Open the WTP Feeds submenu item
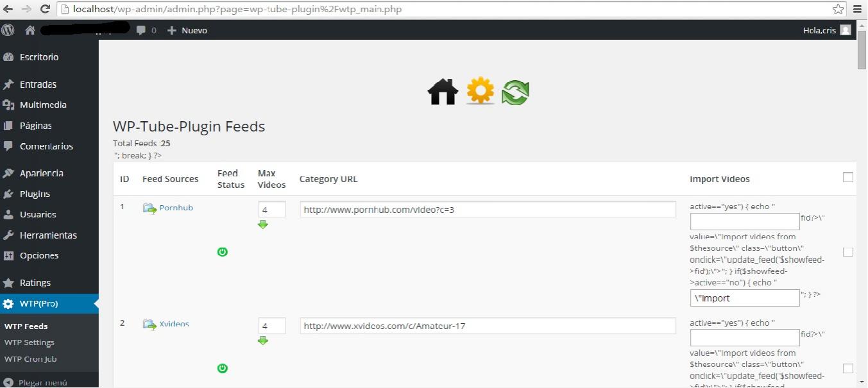This screenshot has width=868, height=388. coord(26,326)
